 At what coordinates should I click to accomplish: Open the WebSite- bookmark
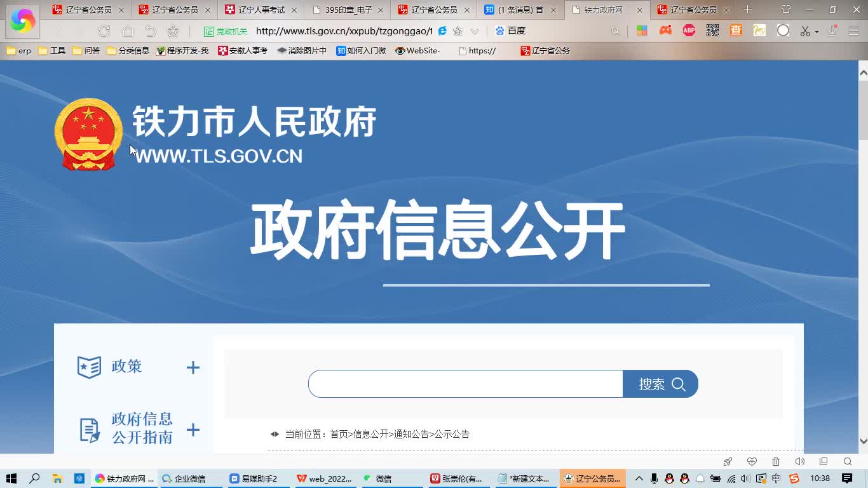417,51
